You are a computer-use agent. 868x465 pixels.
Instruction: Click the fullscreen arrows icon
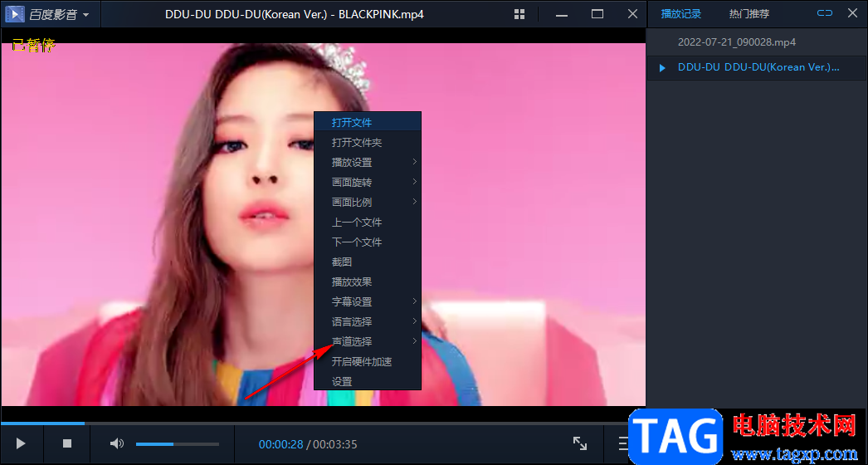click(x=579, y=443)
